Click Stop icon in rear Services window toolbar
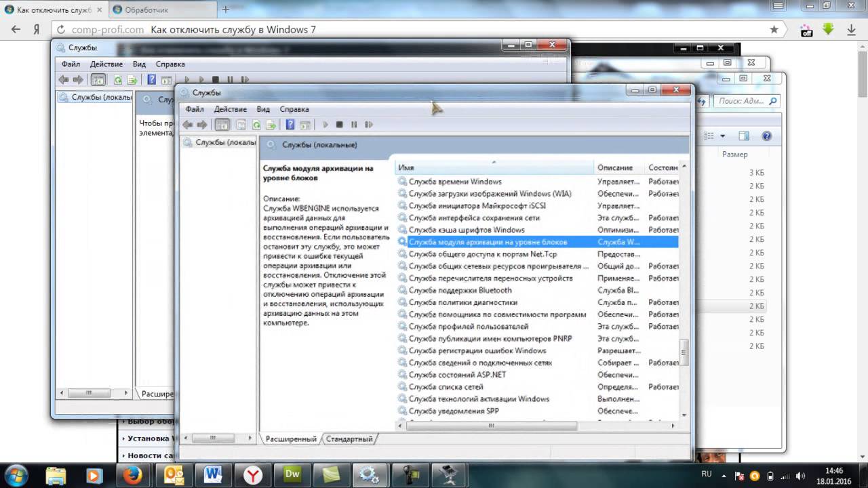868x488 pixels. [x=216, y=80]
